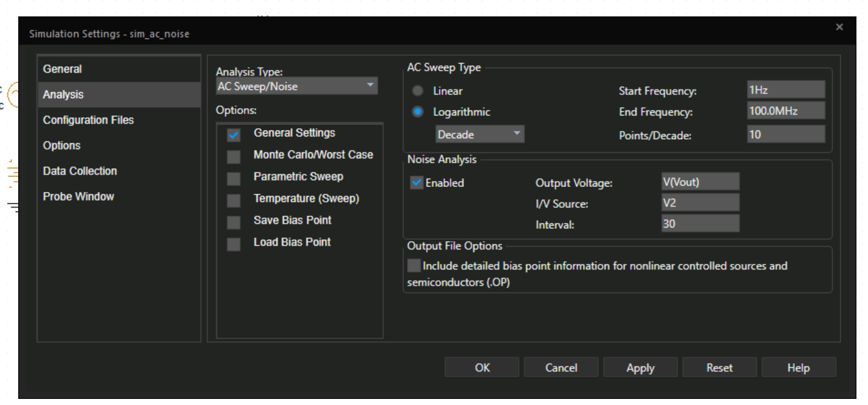Click the Start Frequency input field
The image size is (868, 405).
[785, 90]
